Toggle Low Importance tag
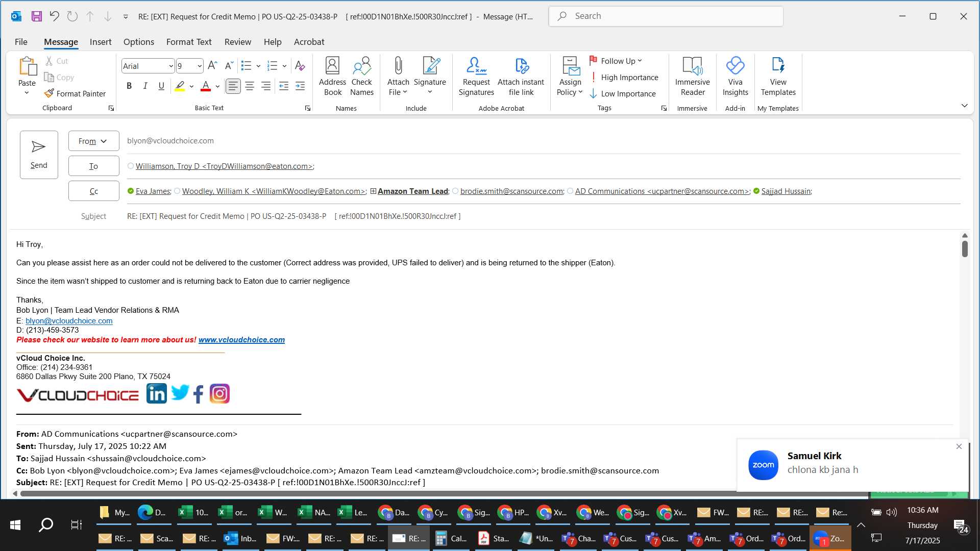 click(x=623, y=93)
